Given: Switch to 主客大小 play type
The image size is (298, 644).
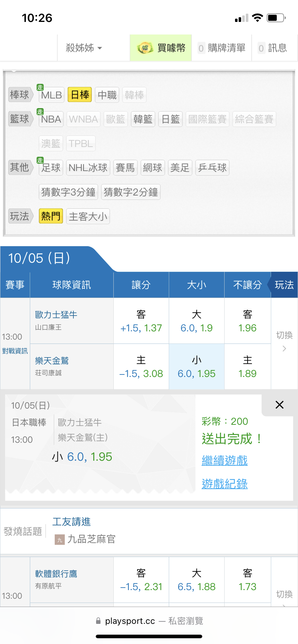Looking at the screenshot, I should pos(88,217).
